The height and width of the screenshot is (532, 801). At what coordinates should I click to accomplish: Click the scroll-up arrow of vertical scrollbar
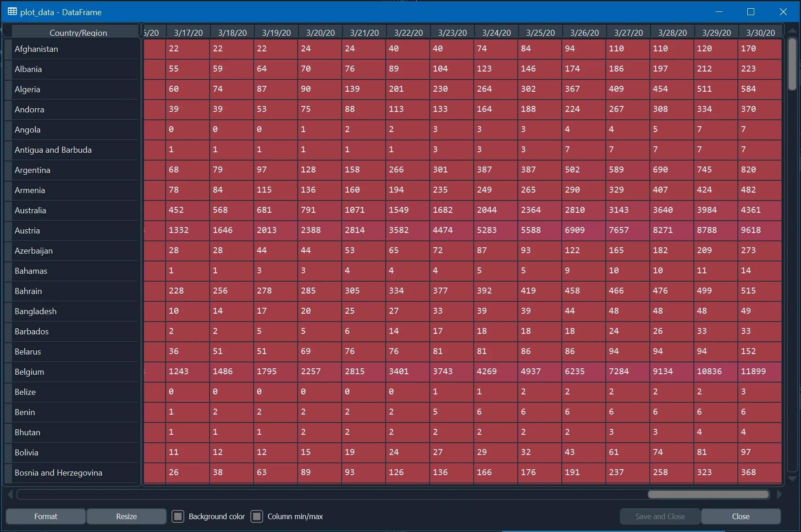792,30
